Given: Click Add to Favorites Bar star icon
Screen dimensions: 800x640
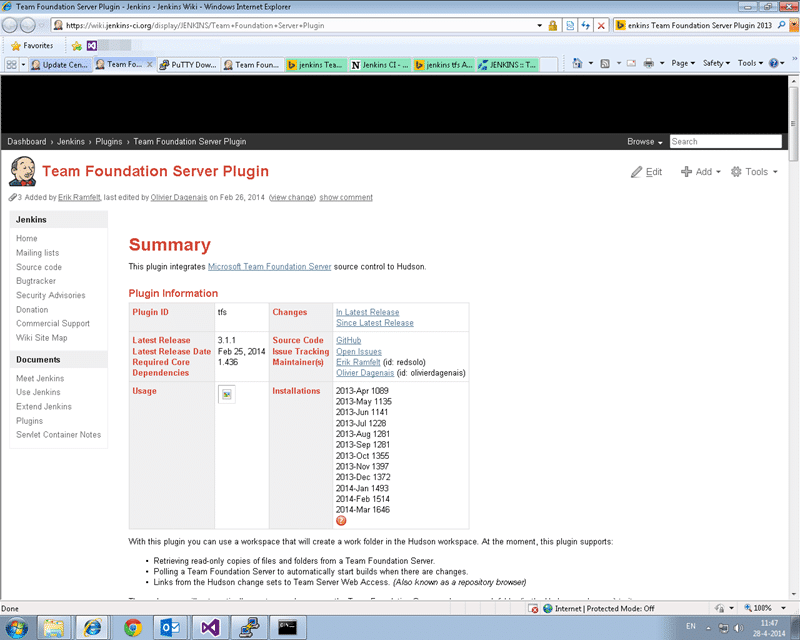Looking at the screenshot, I should coord(77,46).
